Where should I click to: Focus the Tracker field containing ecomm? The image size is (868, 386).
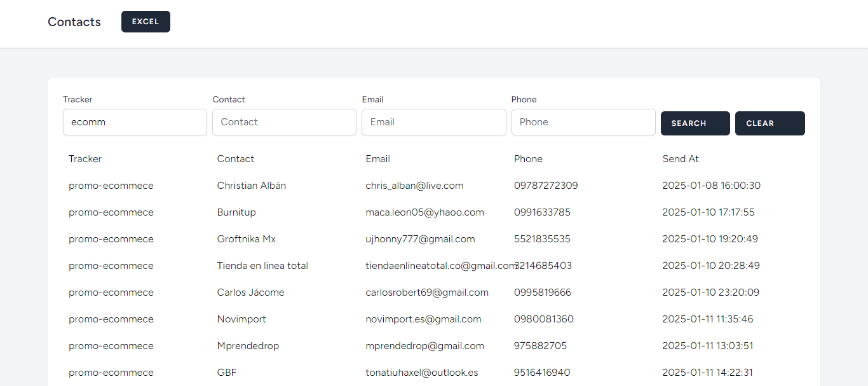pos(135,122)
